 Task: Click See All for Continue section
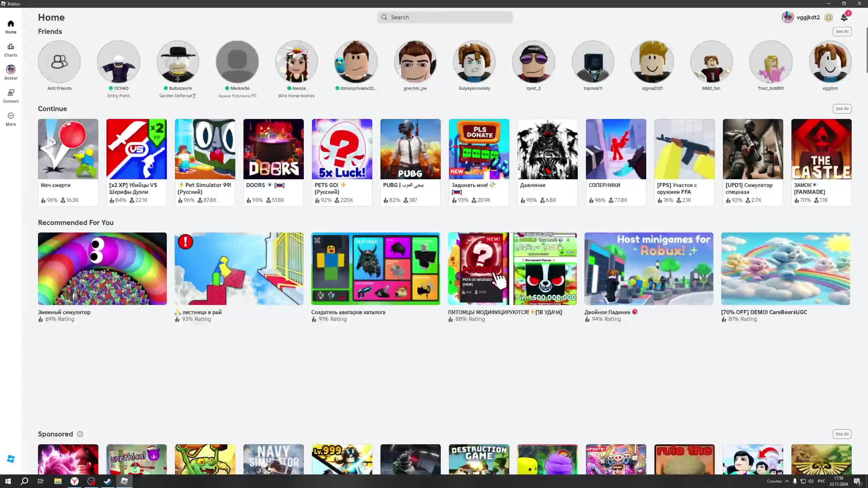pos(842,109)
